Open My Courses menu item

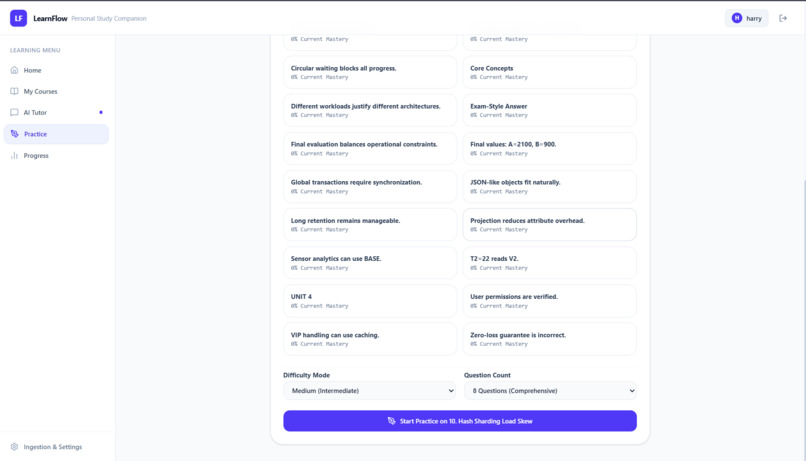tap(56, 91)
